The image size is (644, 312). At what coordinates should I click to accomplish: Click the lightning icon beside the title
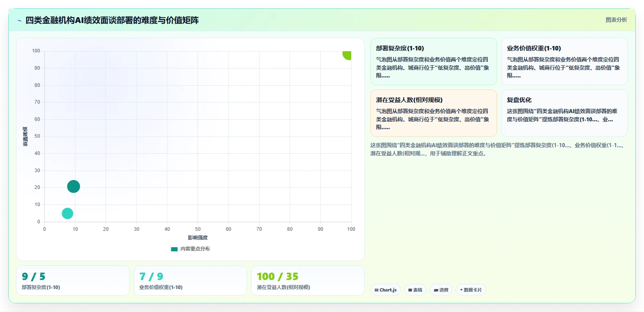19,20
